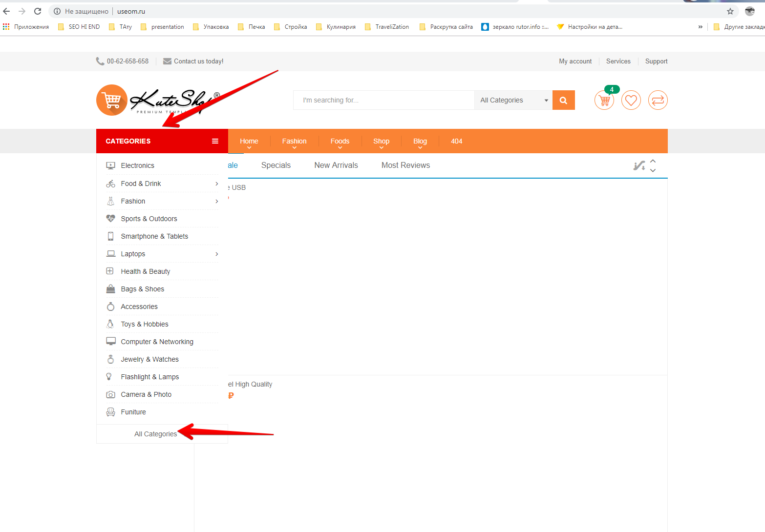Click the search input field
Screen dimensions: 765x532
[383, 100]
